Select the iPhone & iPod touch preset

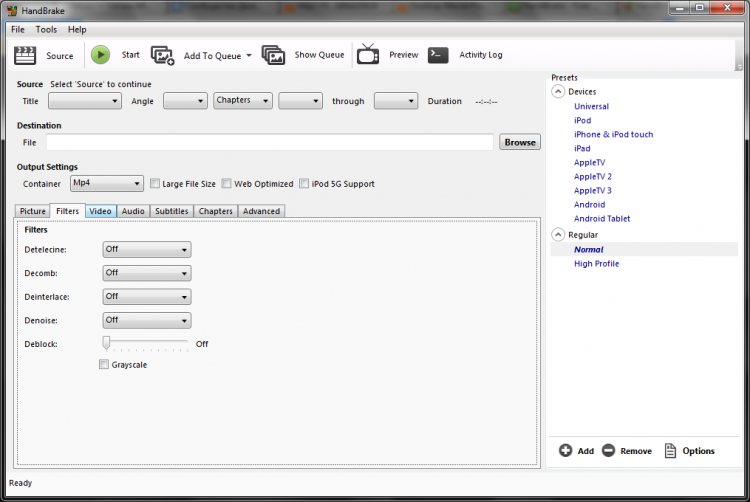[x=613, y=134]
